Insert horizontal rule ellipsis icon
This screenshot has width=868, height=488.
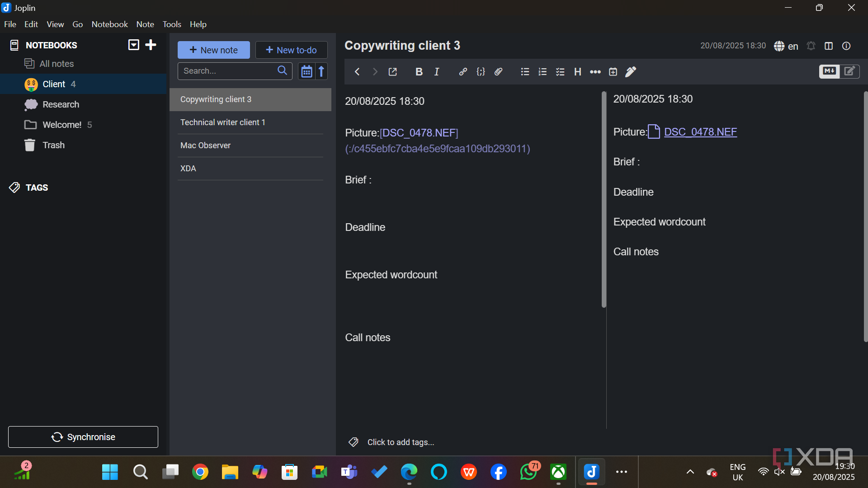pos(595,72)
